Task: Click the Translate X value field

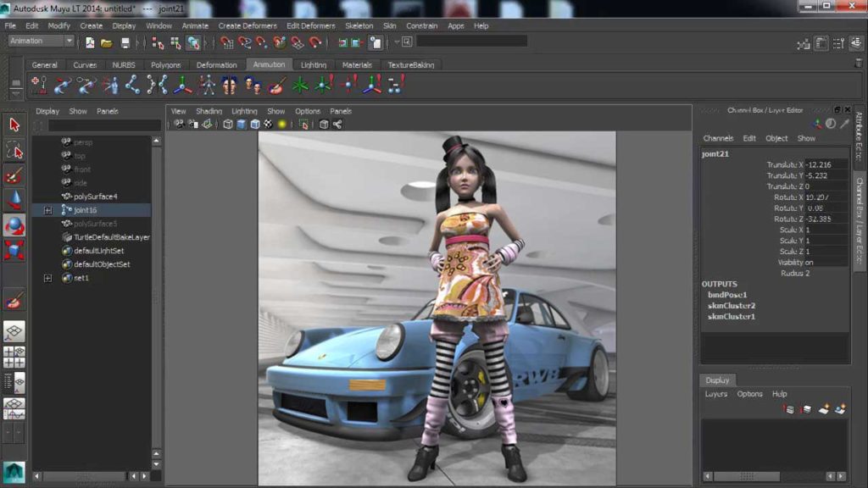Action: (826, 165)
